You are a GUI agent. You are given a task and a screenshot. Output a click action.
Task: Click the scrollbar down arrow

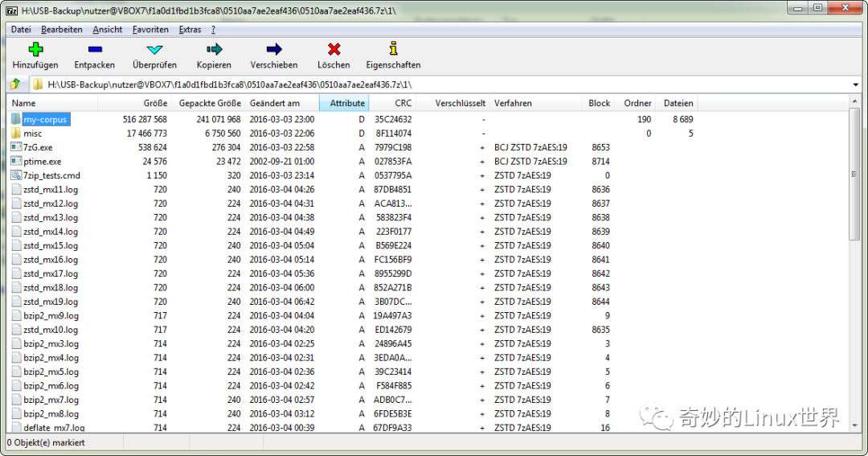(x=854, y=425)
